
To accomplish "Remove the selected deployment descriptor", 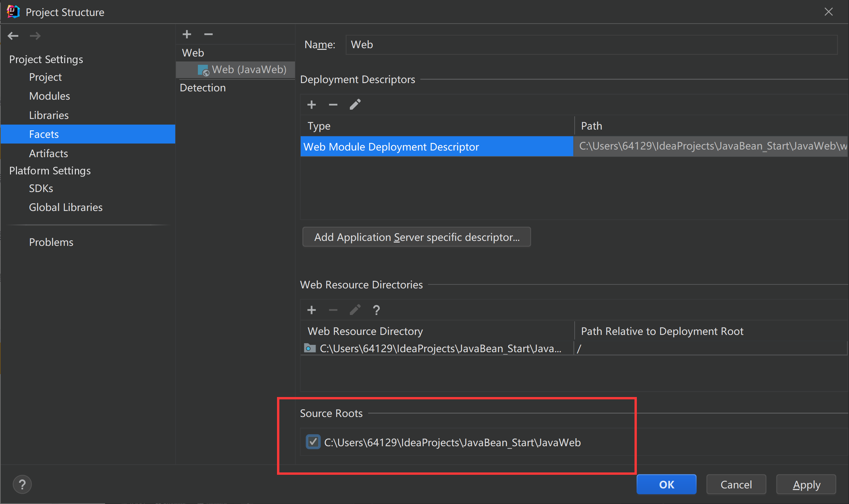I will [x=333, y=105].
